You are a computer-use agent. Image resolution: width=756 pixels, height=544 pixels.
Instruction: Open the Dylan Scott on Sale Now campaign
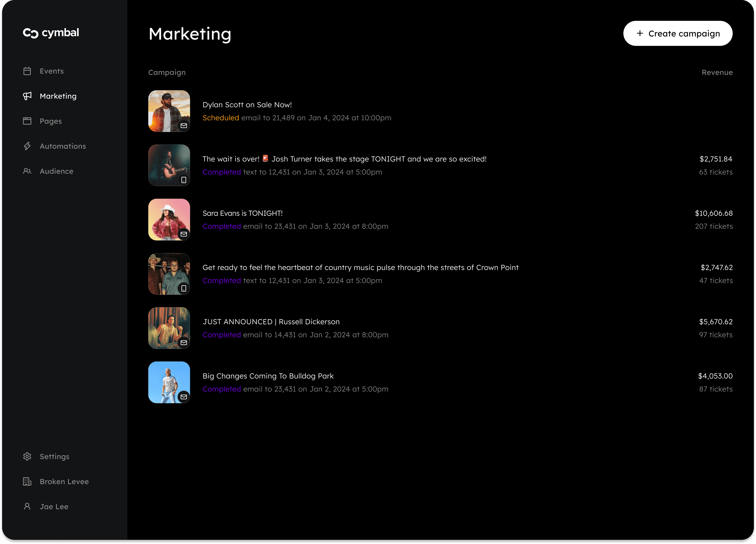pos(247,105)
